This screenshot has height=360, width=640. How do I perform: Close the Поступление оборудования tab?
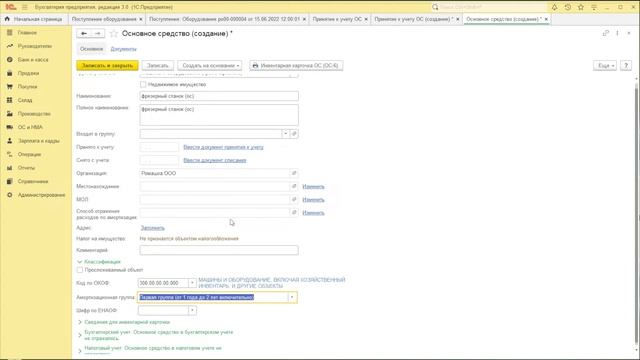coord(141,19)
